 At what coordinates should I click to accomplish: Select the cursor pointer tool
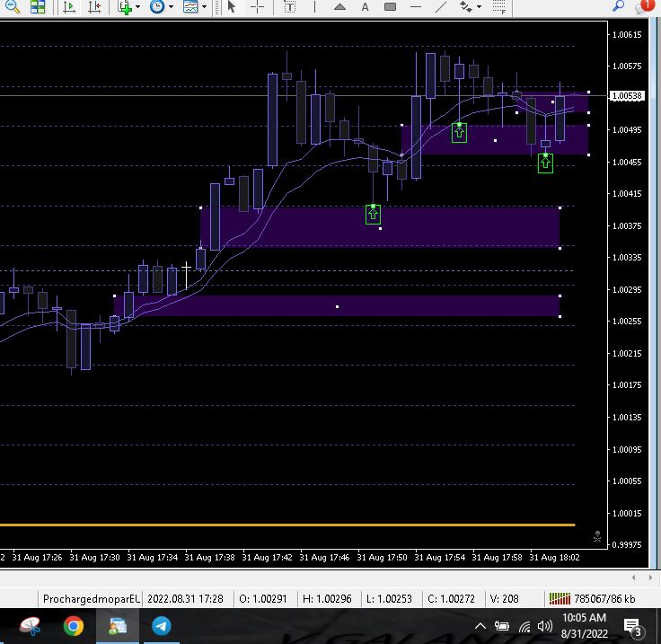click(x=231, y=7)
